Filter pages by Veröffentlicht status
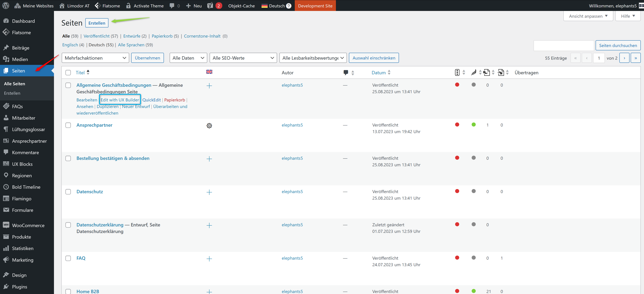Viewport: 644px width, 294px height. [x=96, y=36]
